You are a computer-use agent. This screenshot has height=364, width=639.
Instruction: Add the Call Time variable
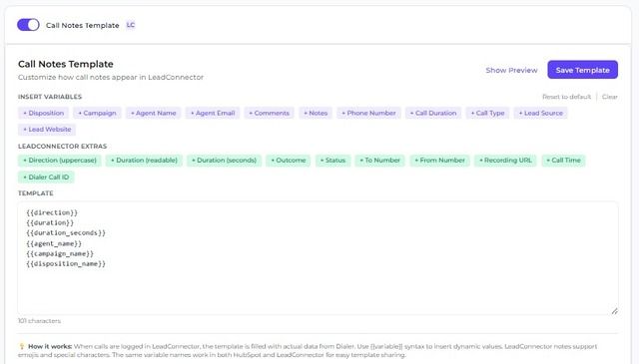click(563, 160)
